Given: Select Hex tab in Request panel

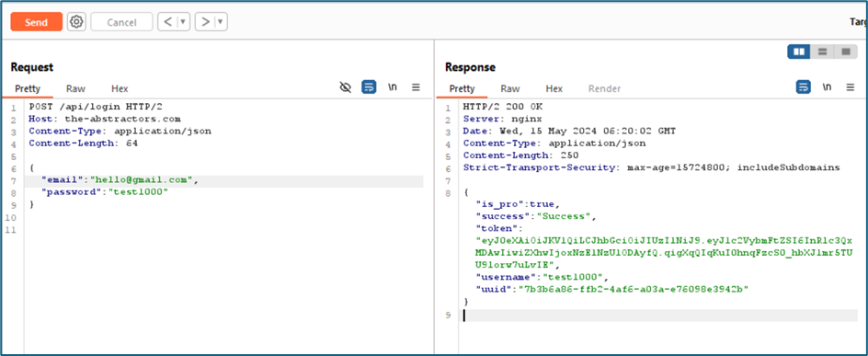Looking at the screenshot, I should [120, 88].
